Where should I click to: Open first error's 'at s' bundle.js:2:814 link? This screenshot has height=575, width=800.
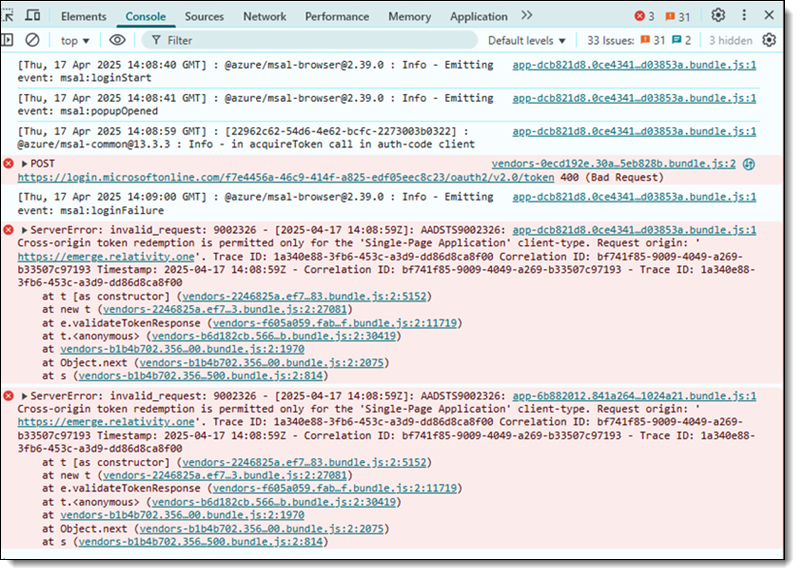click(x=201, y=376)
